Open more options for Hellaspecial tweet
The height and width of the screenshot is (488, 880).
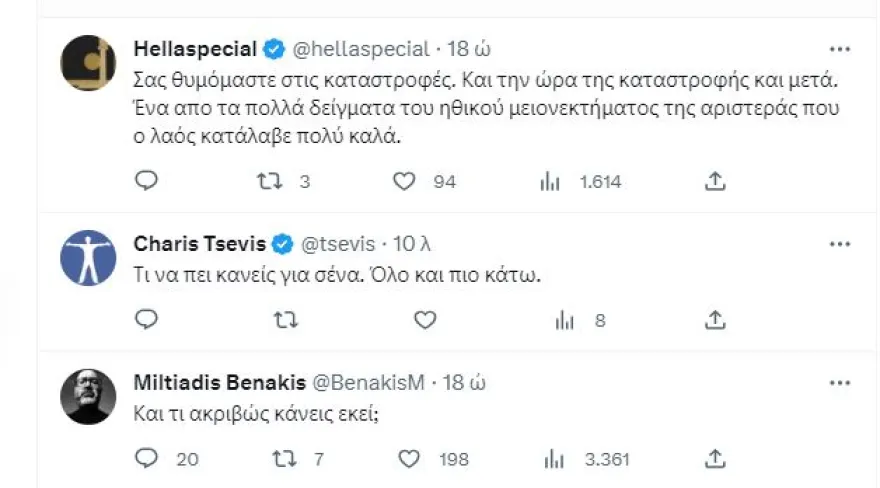[839, 49]
